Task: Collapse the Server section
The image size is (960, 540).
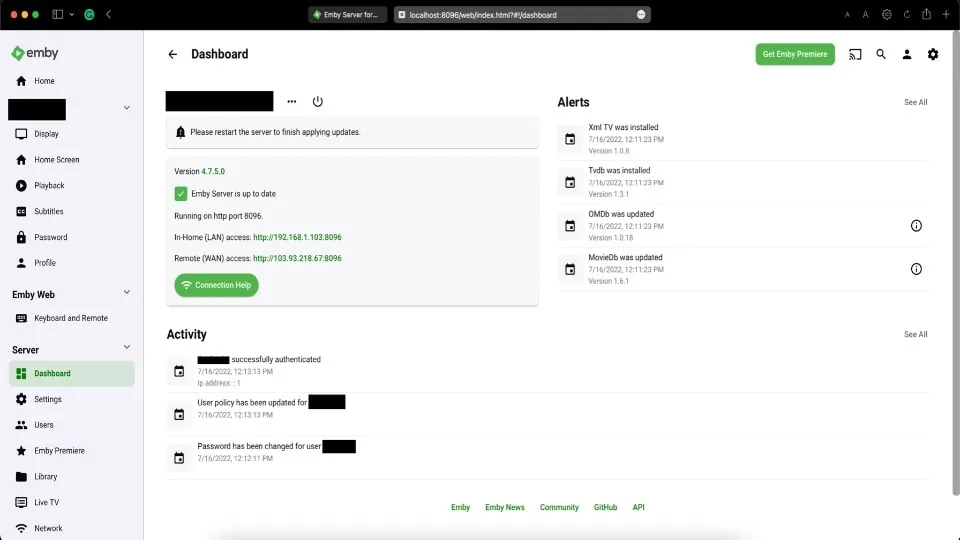Action: (127, 347)
